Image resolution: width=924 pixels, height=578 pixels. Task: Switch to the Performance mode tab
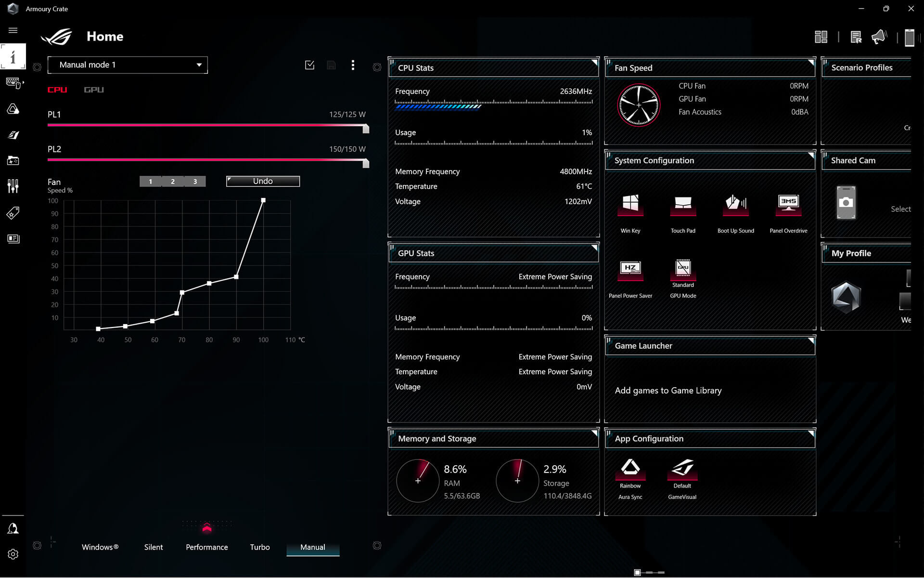(x=207, y=547)
